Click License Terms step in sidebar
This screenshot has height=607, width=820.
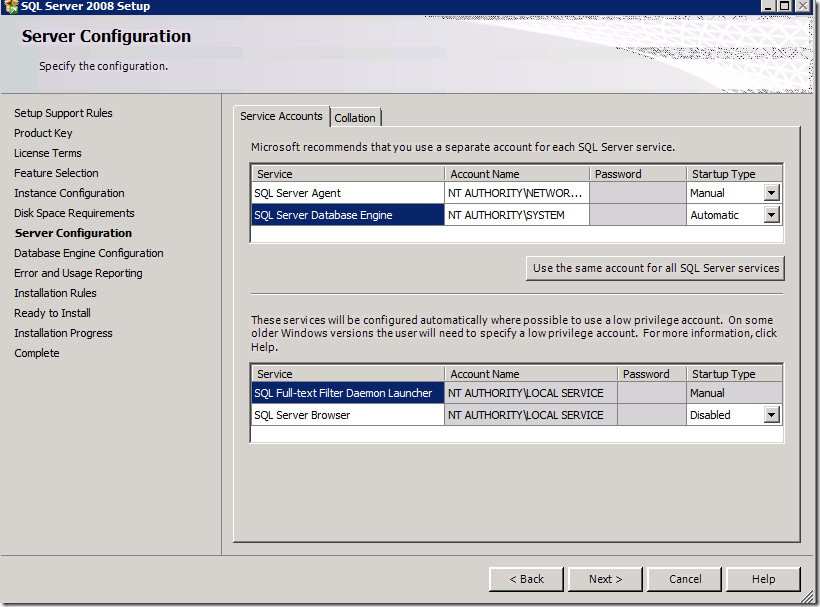(x=48, y=153)
